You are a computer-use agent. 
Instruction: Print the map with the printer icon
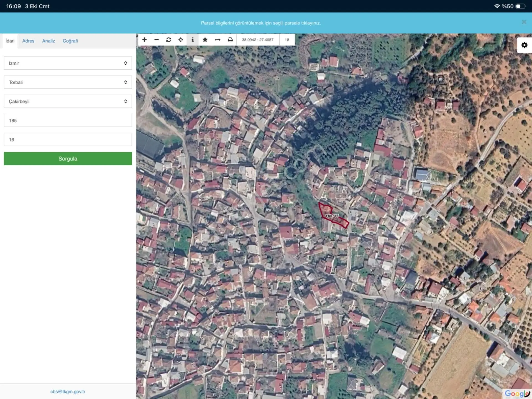click(x=230, y=40)
